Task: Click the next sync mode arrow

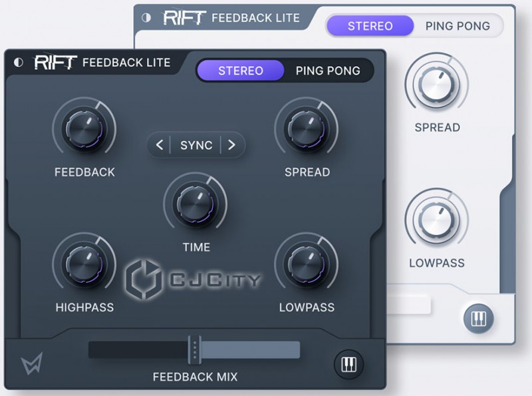Action: coord(231,145)
